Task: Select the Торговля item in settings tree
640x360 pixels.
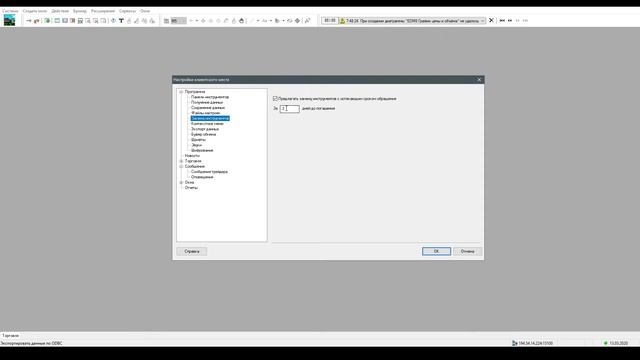Action: point(193,161)
